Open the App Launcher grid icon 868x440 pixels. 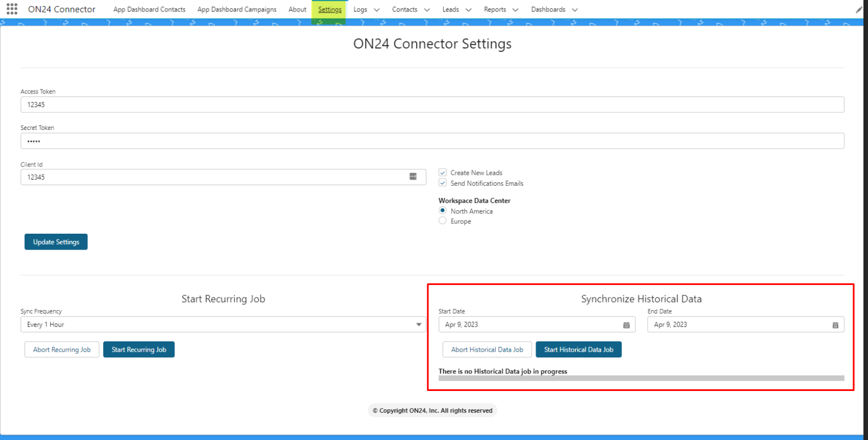12,9
